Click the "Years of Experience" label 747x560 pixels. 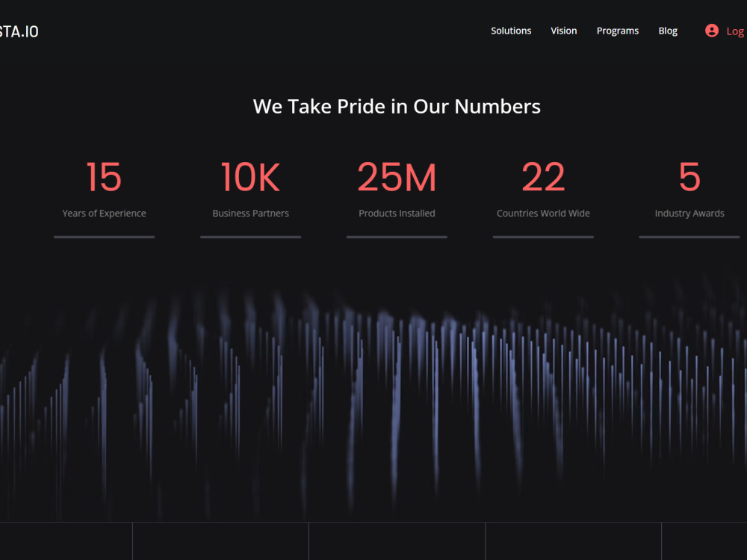[104, 214]
